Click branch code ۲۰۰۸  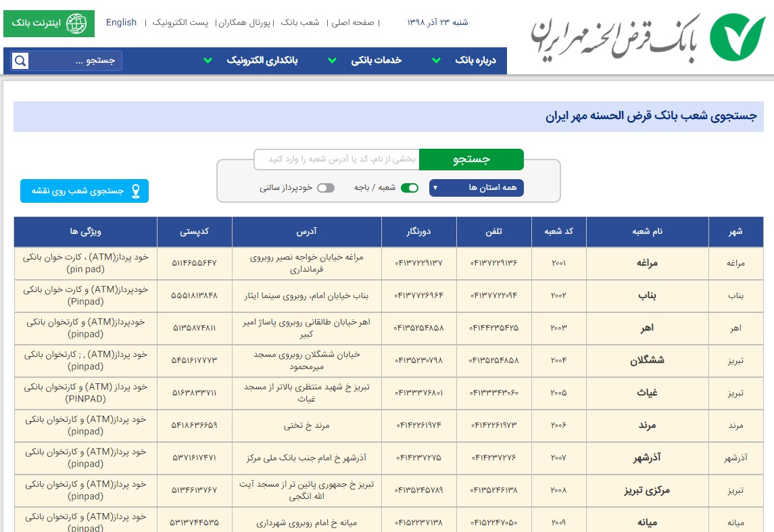click(x=559, y=491)
